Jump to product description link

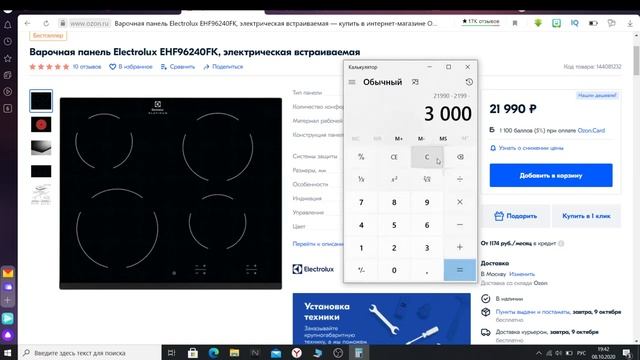coord(318,244)
